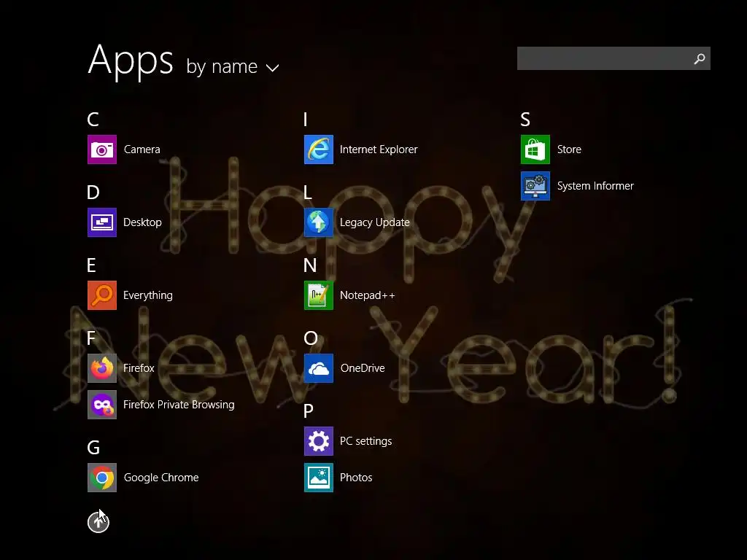Click the 'Store' label
This screenshot has width=747, height=560.
tap(569, 149)
